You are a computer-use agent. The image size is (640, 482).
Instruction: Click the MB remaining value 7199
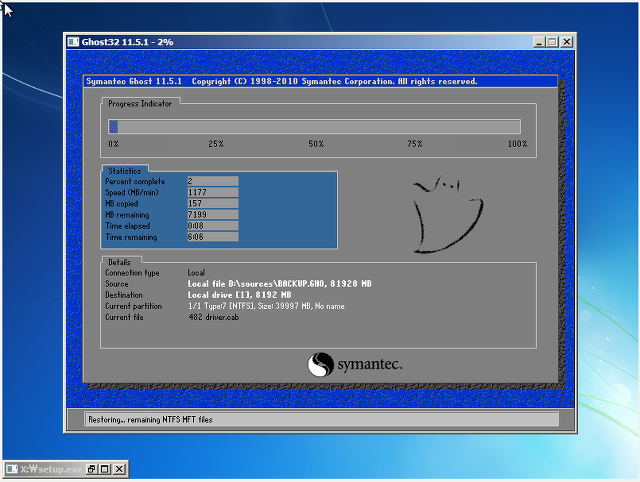(213, 215)
